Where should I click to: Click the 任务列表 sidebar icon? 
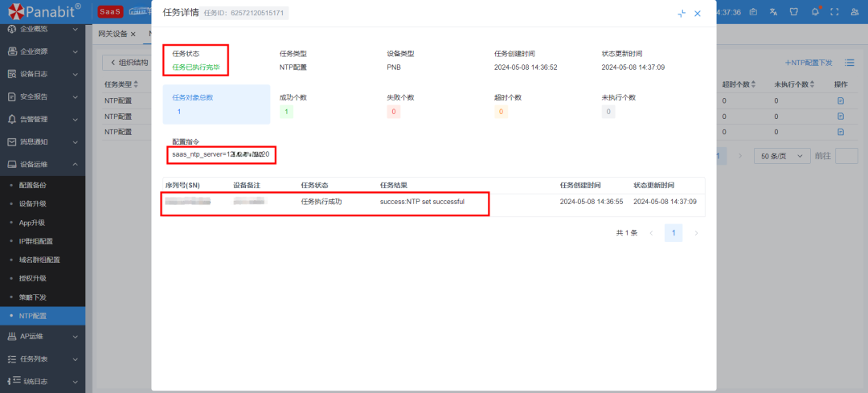pos(11,358)
